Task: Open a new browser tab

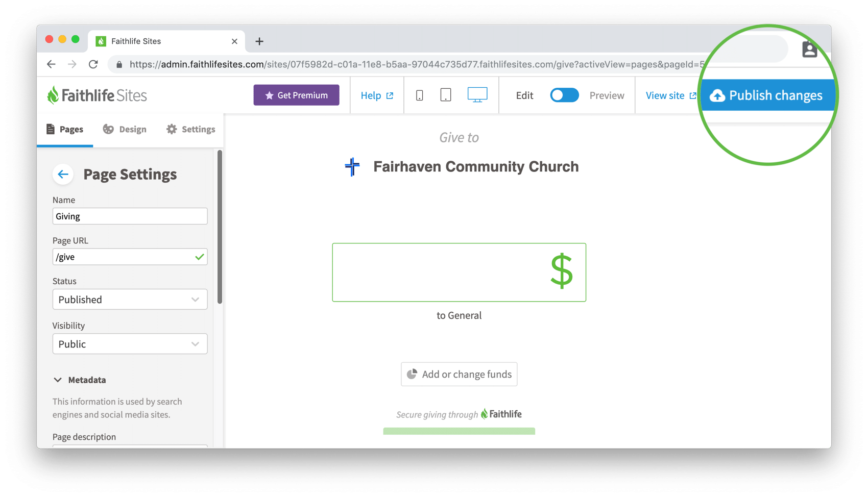Action: tap(259, 41)
